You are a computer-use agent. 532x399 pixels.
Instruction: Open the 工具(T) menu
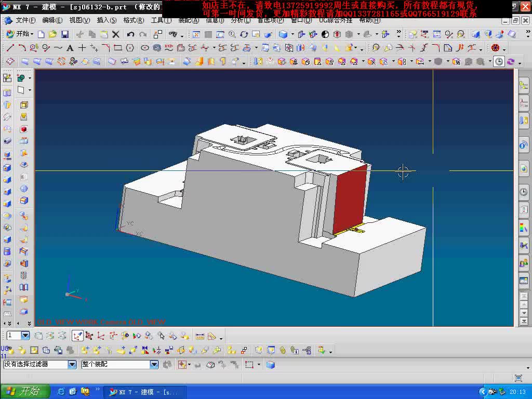pyautogui.click(x=161, y=20)
